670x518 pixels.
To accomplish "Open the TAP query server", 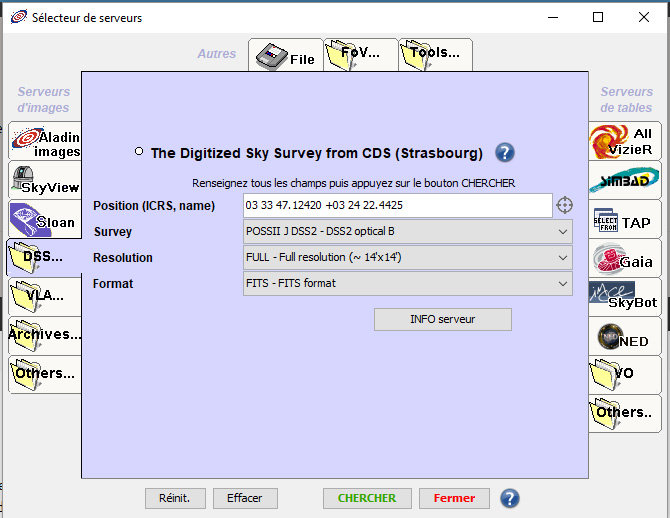I will pos(625,219).
